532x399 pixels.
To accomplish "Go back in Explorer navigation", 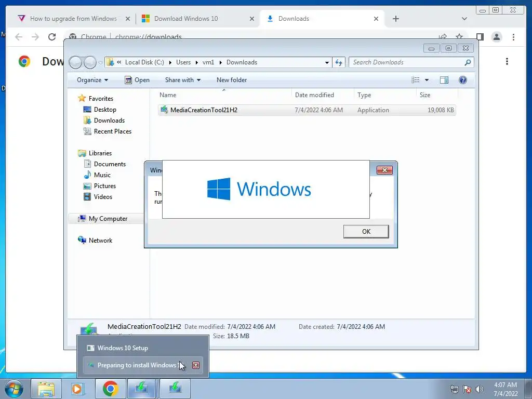I will click(75, 62).
